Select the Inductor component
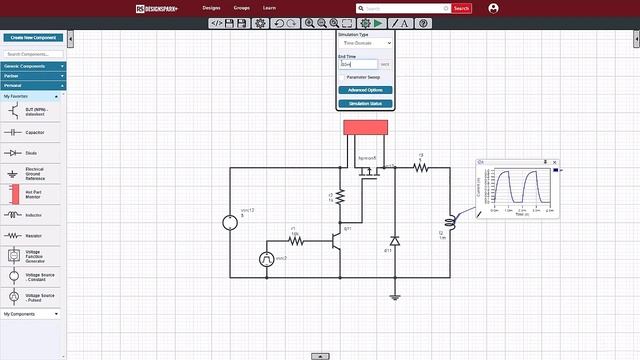The image size is (640, 360). pyautogui.click(x=31, y=215)
